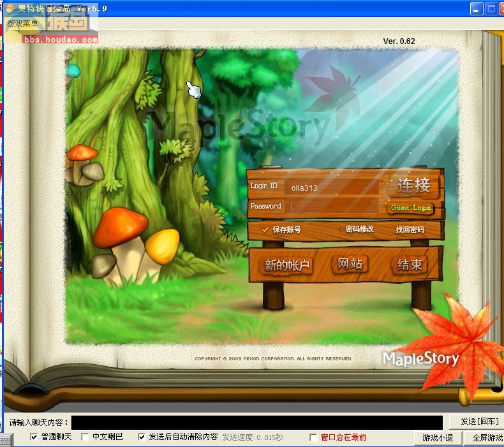Viewport: 504px width, 447px height.
Task: Open the 网站 website button
Action: click(350, 264)
